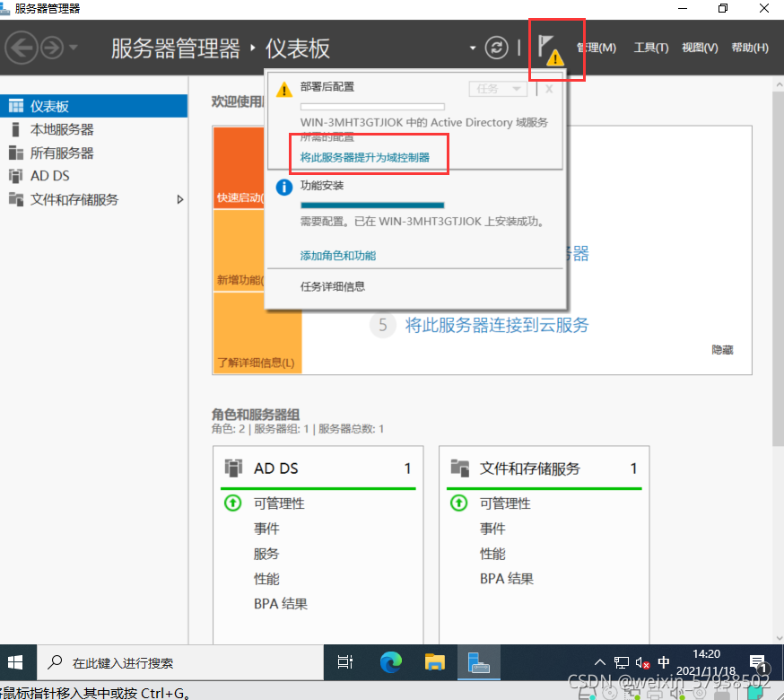Screen dimensions: 784x700
Task: Open BPA 结果 under AD DS tile
Action: point(281,604)
